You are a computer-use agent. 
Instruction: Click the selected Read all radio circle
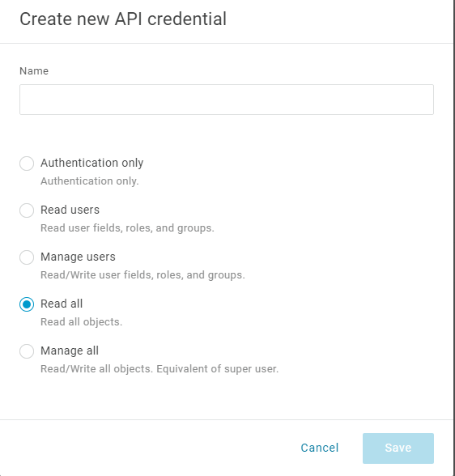click(27, 304)
